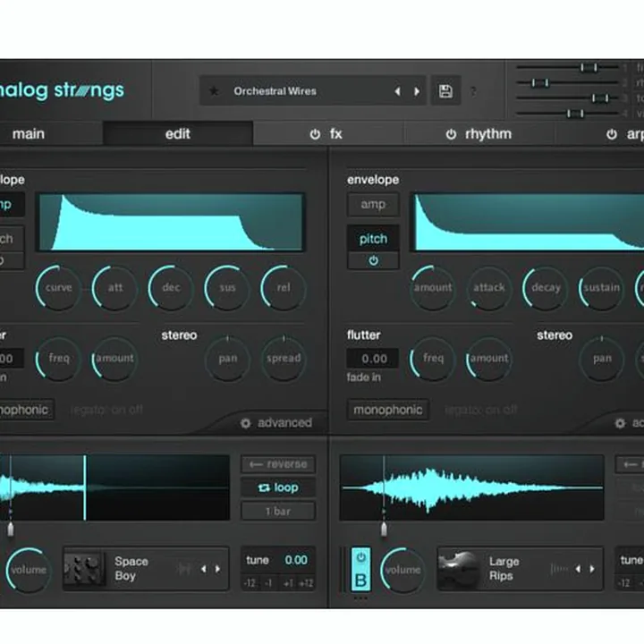Click the Space Boy tune value 0.00
This screenshot has height=644, width=644.
[x=296, y=560]
